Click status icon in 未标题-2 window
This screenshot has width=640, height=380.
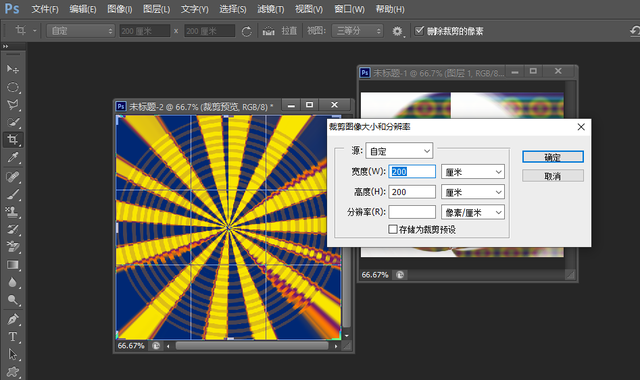click(x=156, y=346)
